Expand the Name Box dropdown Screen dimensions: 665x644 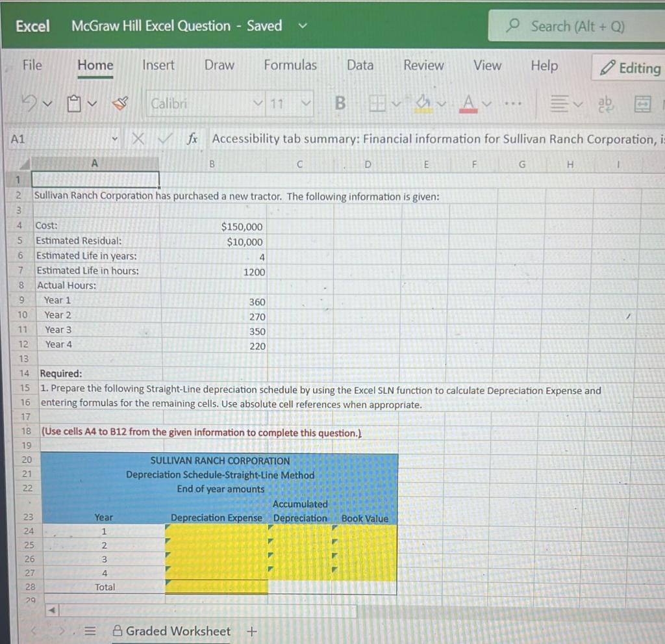coord(115,139)
